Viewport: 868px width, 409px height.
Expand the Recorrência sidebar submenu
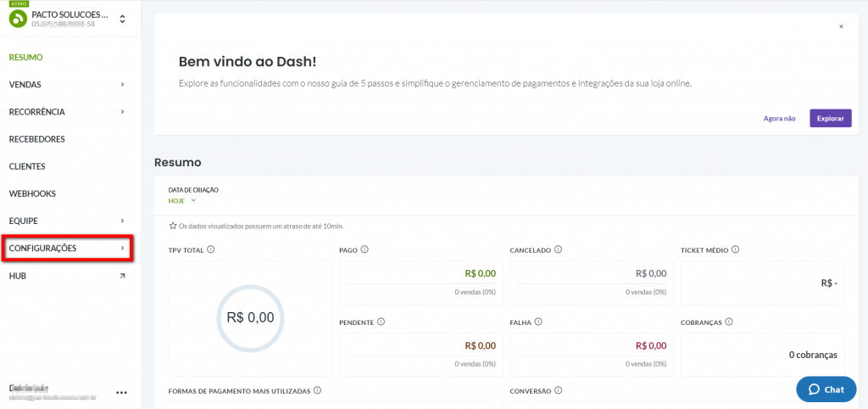coord(67,112)
